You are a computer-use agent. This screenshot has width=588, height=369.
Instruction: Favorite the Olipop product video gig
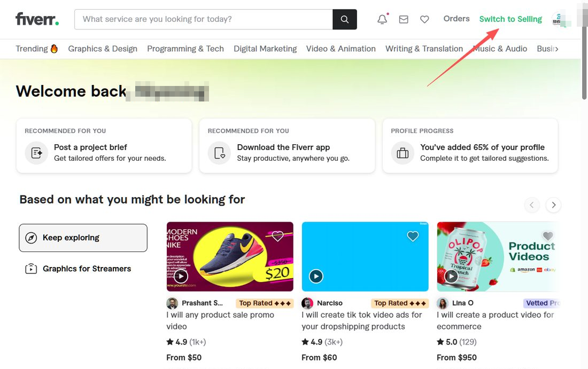[x=548, y=236]
